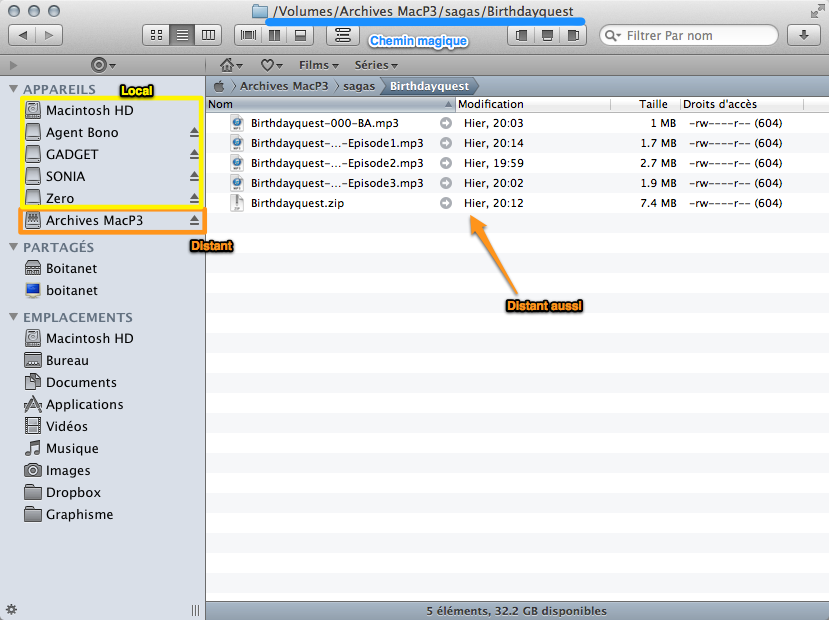Toggle the left pane layout button
This screenshot has height=620, width=829.
[x=521, y=35]
